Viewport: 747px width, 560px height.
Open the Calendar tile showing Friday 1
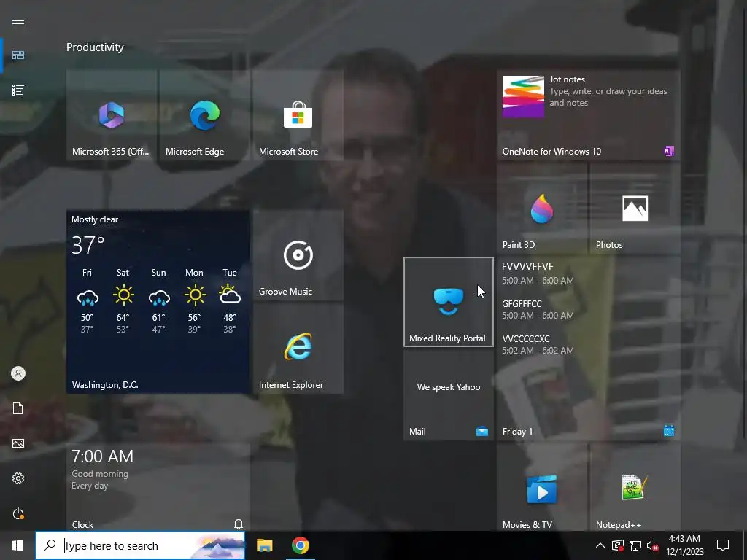pos(589,349)
